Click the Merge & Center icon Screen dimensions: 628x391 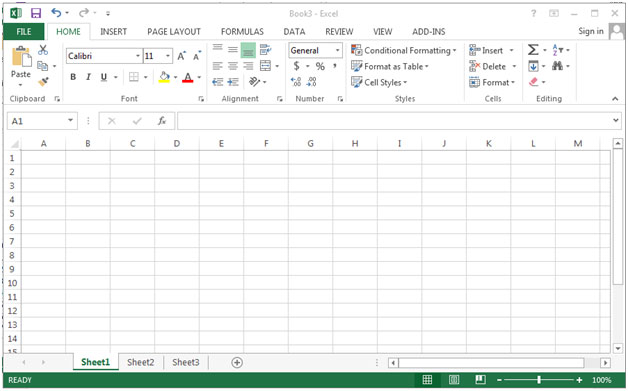coord(265,66)
